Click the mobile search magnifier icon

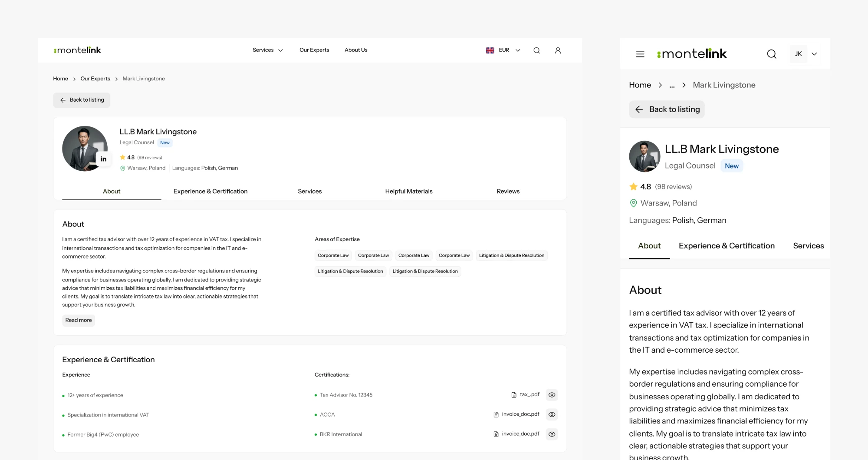[x=772, y=54]
